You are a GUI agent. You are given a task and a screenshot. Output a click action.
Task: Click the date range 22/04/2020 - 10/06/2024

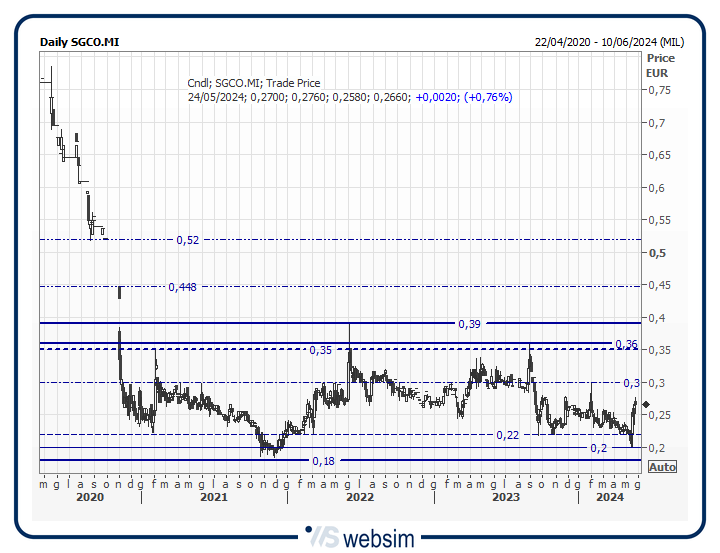tap(609, 42)
